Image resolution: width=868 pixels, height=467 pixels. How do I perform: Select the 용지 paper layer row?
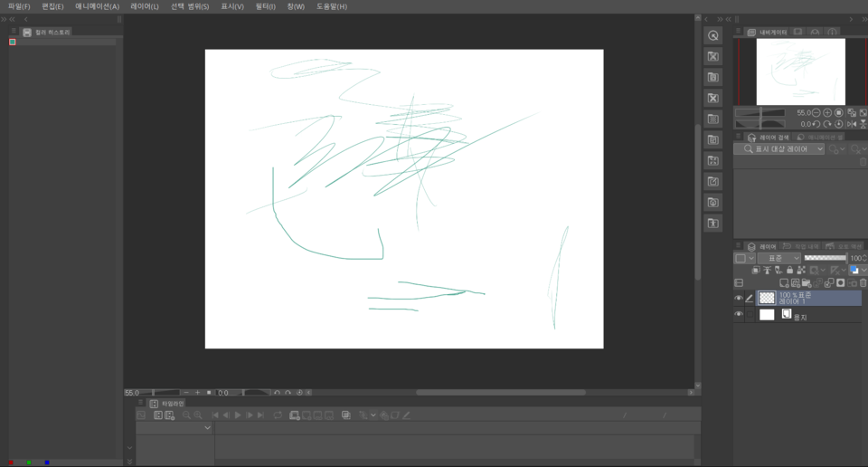[x=808, y=315]
